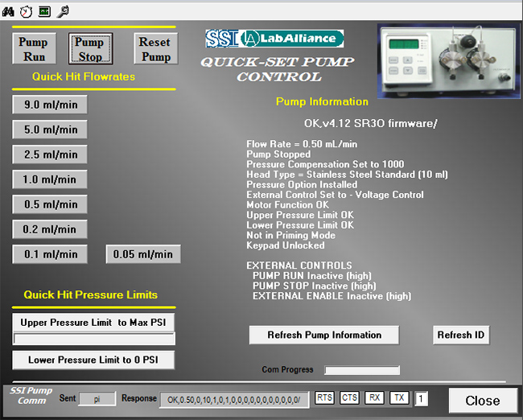Click the SSI LabAlliance logo

[x=274, y=39]
